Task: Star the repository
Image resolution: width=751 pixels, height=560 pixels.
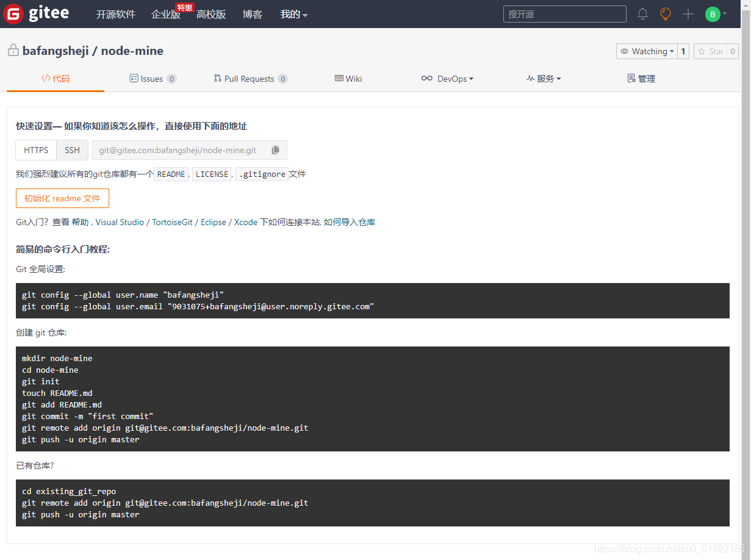Action: 710,51
